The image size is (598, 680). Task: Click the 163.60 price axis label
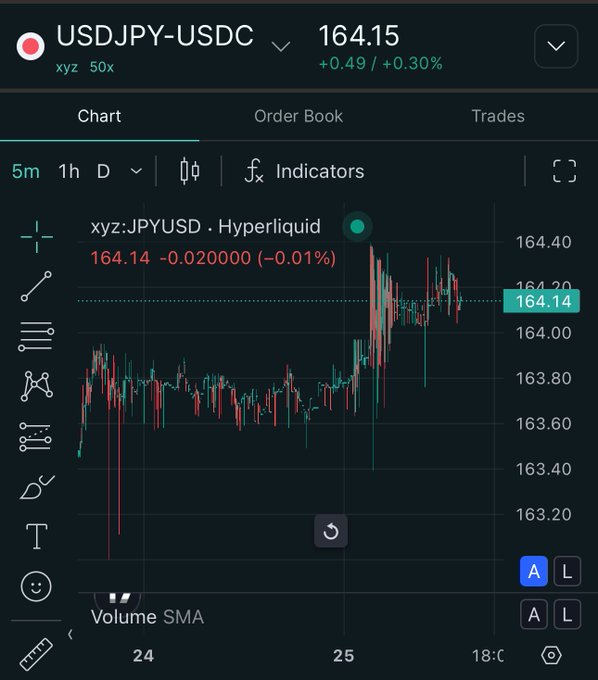[x=543, y=424]
